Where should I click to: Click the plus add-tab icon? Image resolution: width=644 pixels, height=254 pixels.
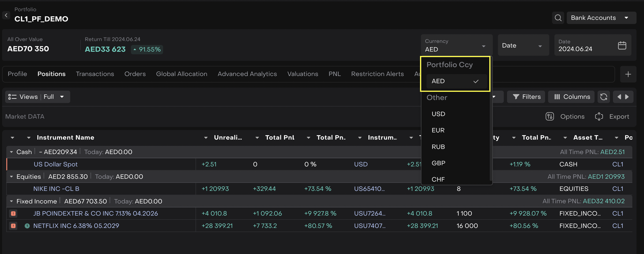click(628, 74)
